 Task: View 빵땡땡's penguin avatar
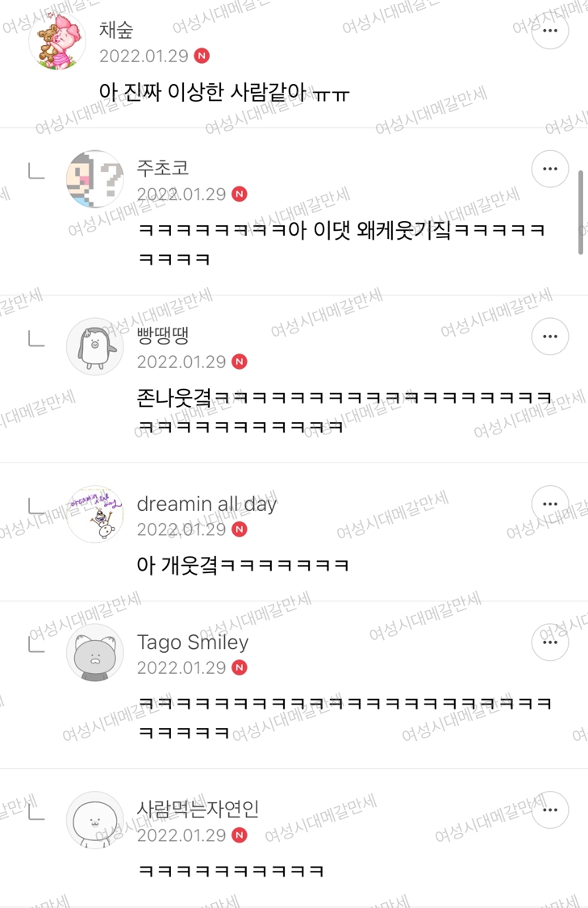pos(95,346)
